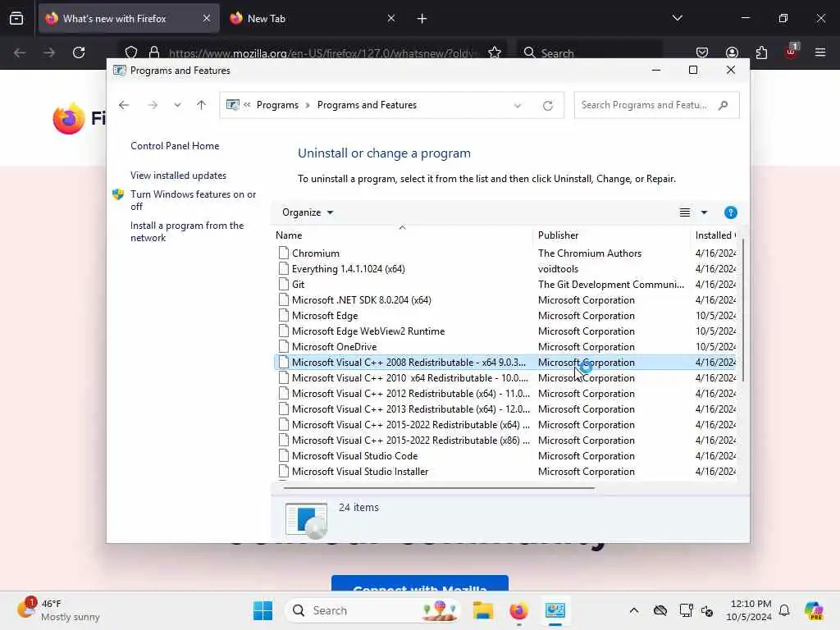Open Turn Windows features on or off
This screenshot has width=840, height=630.
point(193,200)
